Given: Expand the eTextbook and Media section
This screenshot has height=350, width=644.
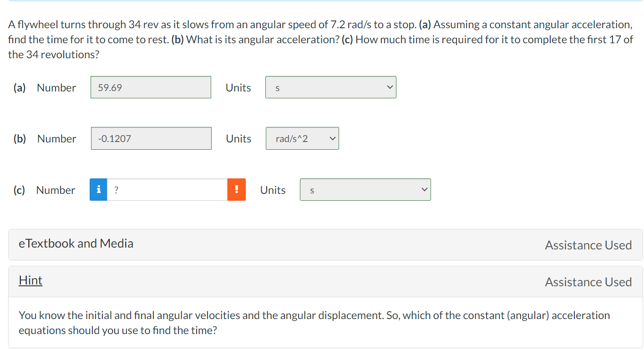Looking at the screenshot, I should point(76,243).
